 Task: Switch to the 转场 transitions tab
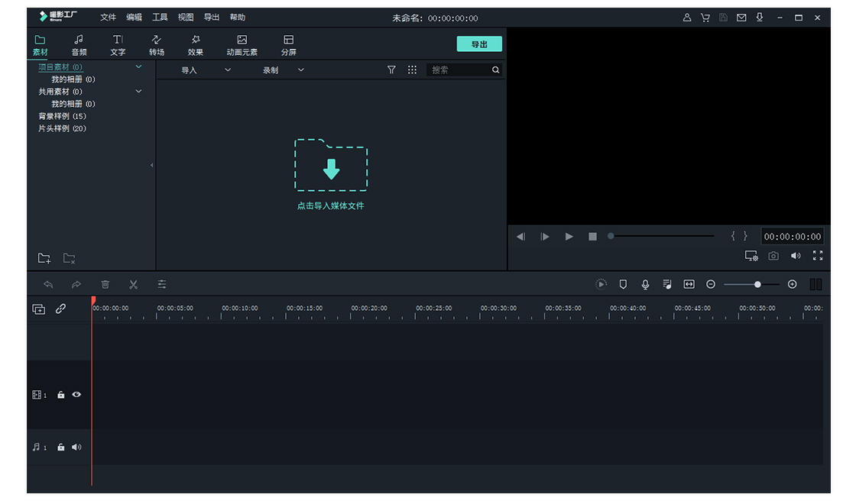pos(157,45)
